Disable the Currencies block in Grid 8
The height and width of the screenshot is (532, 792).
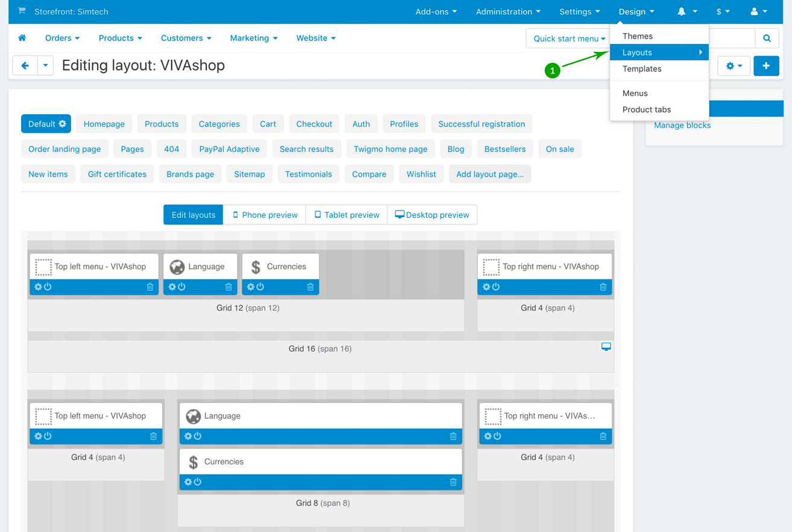coord(197,482)
